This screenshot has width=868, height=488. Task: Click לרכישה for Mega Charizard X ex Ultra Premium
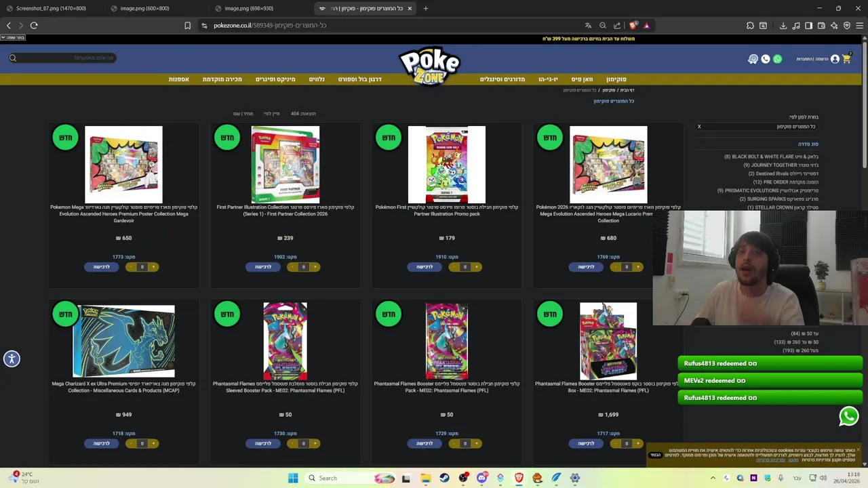[x=102, y=443]
